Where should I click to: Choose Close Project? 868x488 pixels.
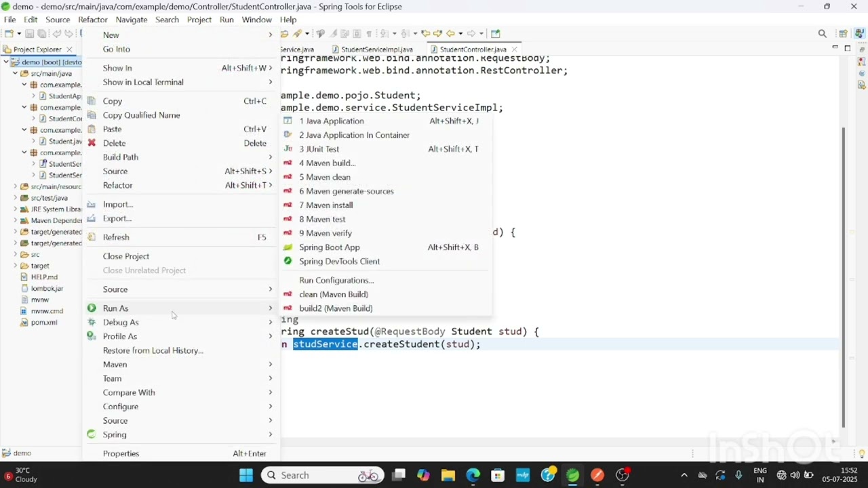pos(180,256)
